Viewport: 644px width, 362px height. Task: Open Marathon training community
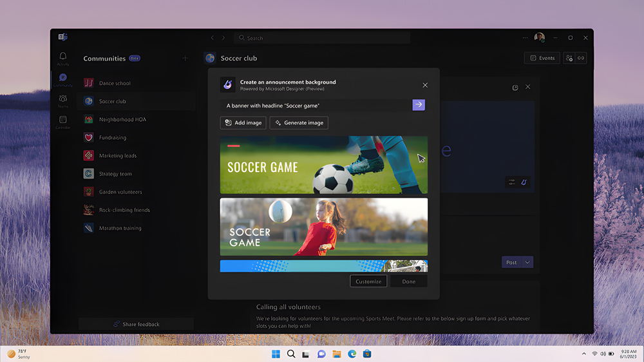point(135,227)
